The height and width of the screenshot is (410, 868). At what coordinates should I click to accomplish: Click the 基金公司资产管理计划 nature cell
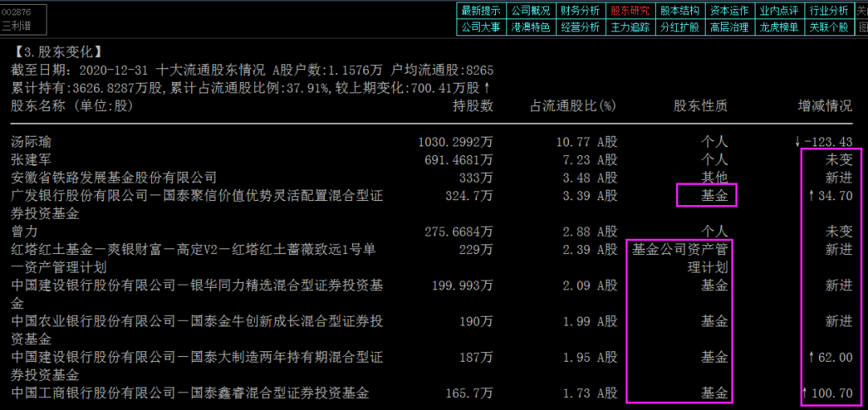point(680,258)
